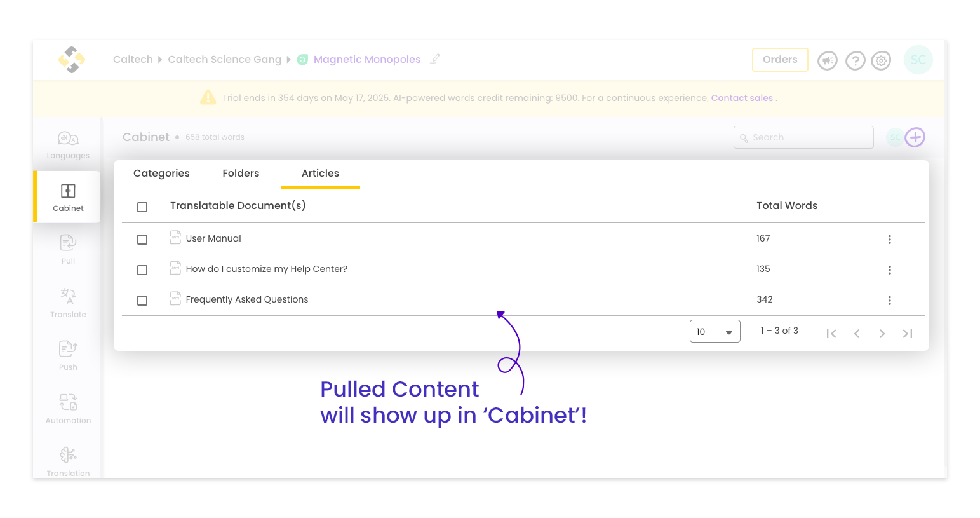Image resolution: width=980 pixels, height=518 pixels.
Task: Select the Pull sidebar icon
Action: (x=68, y=249)
